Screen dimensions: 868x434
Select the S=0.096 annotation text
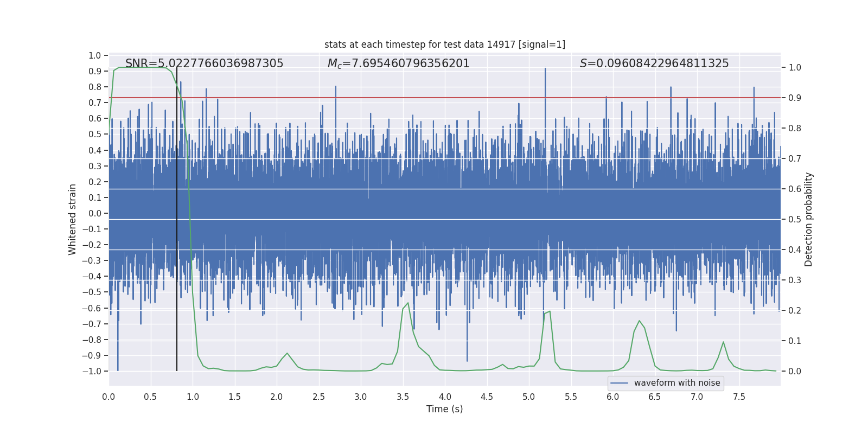click(654, 63)
